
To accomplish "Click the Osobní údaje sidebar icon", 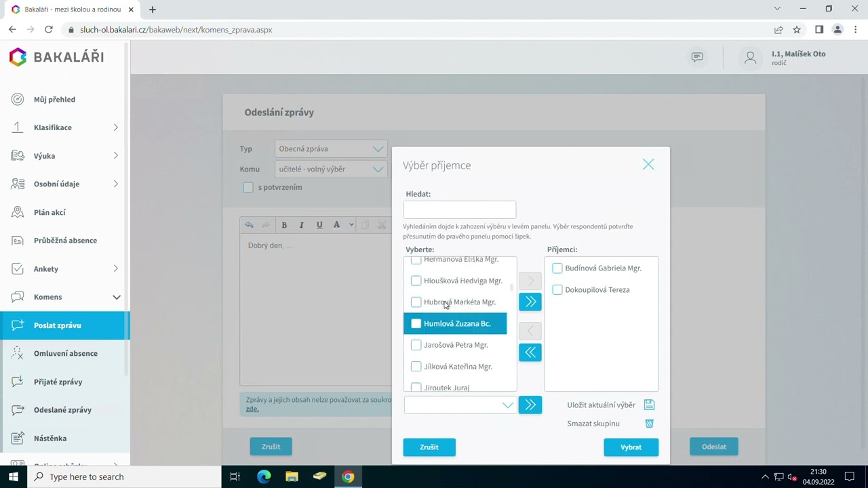I will pyautogui.click(x=18, y=184).
